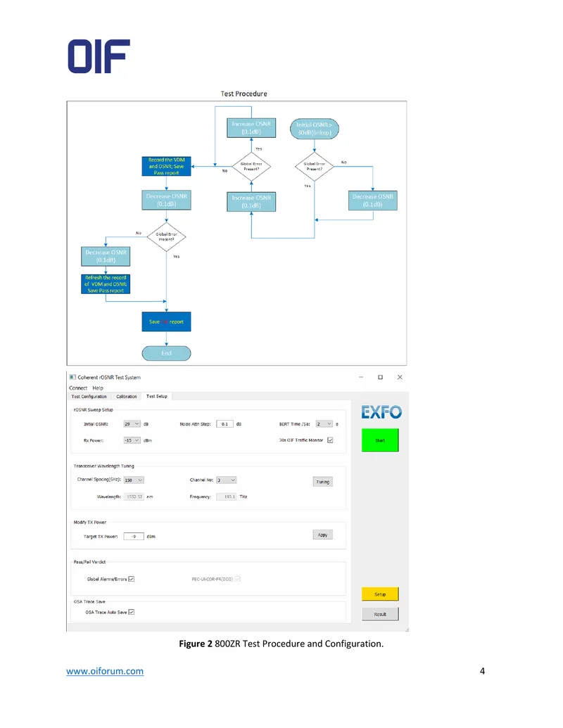Click the Result button
Image resolution: width=563 pixels, height=728 pixels.
380,614
